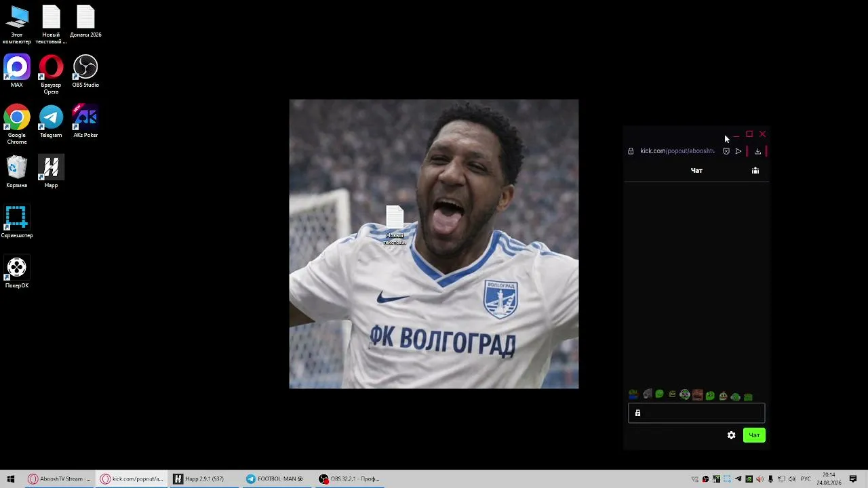Switch to kick.com/popout taskbar window
This screenshot has width=868, height=488.
[132, 479]
